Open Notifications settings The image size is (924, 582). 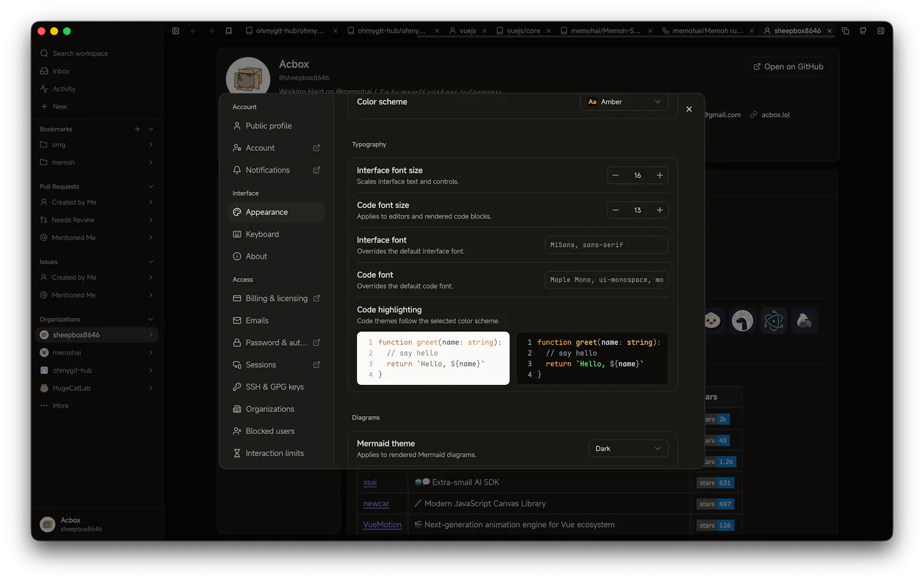point(276,170)
